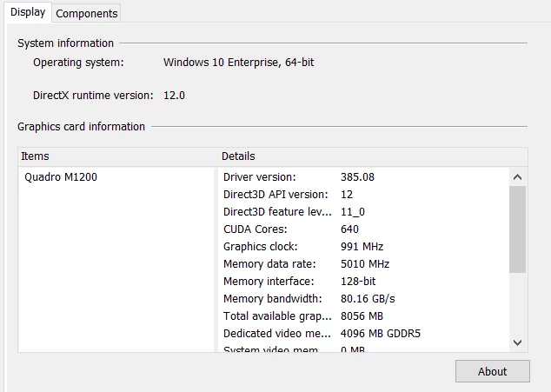Image resolution: width=551 pixels, height=392 pixels.
Task: Open the About dialog button
Action: [x=492, y=371]
